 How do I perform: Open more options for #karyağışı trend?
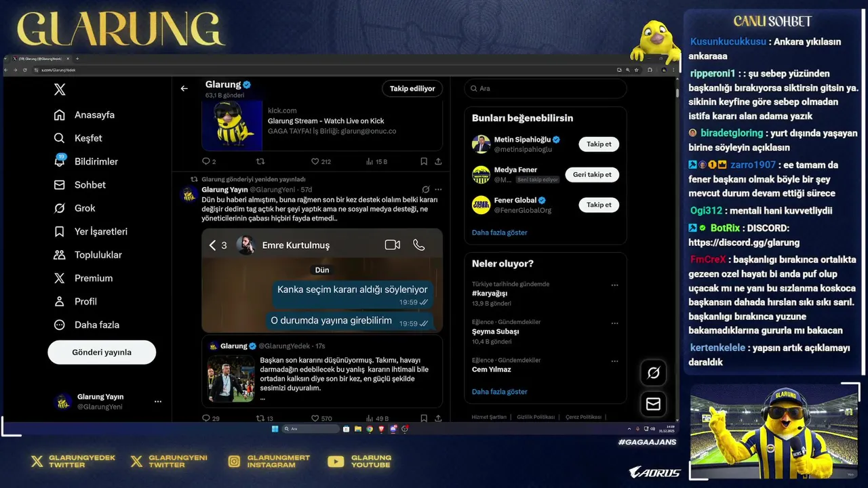614,285
